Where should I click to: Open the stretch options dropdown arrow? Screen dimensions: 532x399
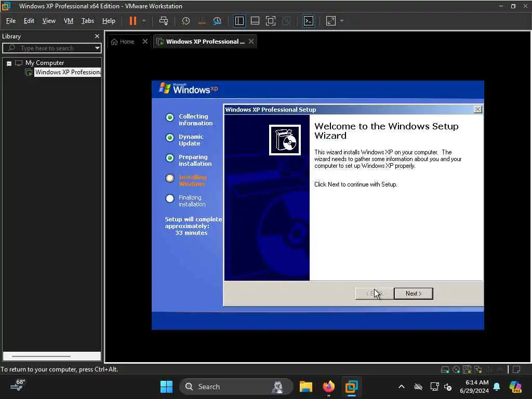[x=342, y=21]
